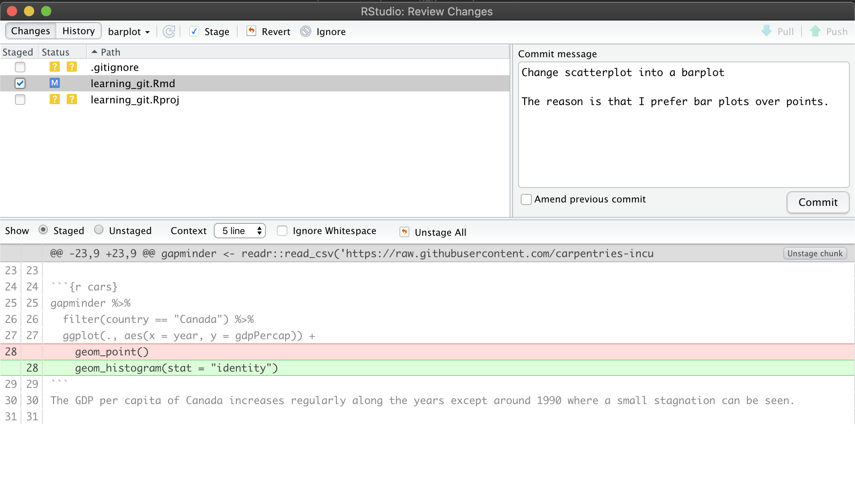
Task: Click Commit button to save changes
Action: tap(818, 202)
